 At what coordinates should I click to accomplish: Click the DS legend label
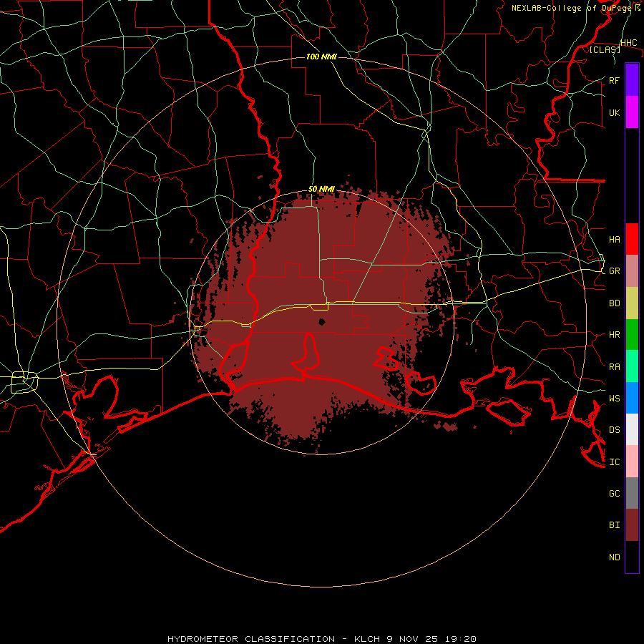(x=615, y=430)
